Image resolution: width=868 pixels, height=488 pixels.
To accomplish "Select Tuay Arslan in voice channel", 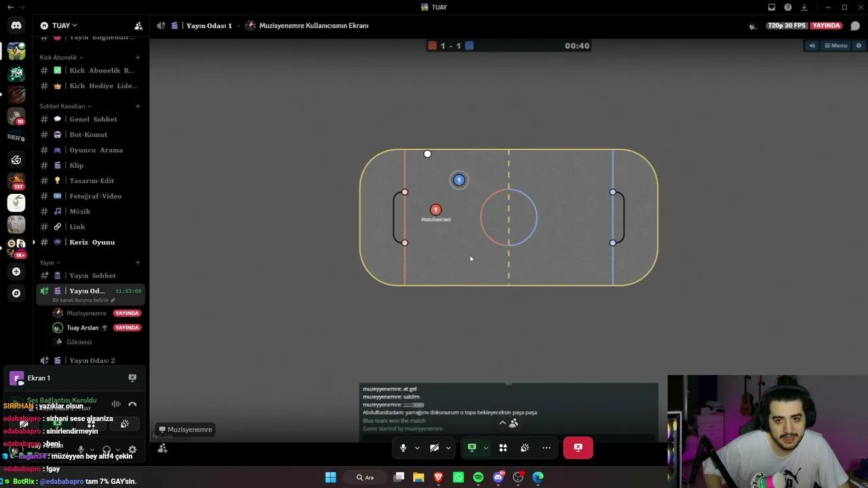I will tap(97, 328).
